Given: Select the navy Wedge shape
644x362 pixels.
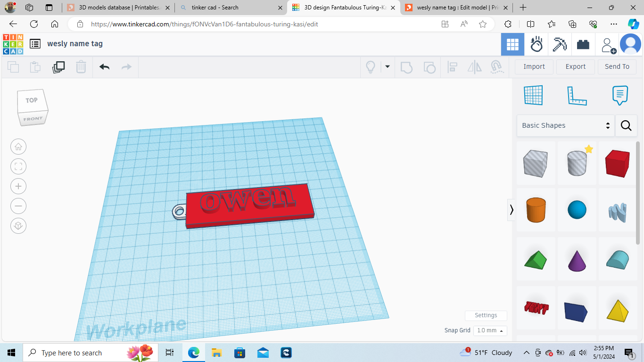Looking at the screenshot, I should click(576, 311).
